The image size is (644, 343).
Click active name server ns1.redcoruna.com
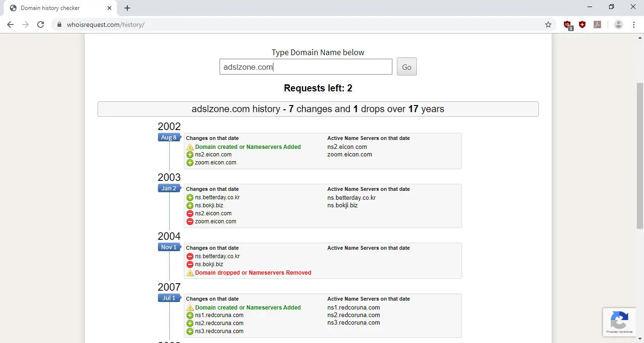354,308
